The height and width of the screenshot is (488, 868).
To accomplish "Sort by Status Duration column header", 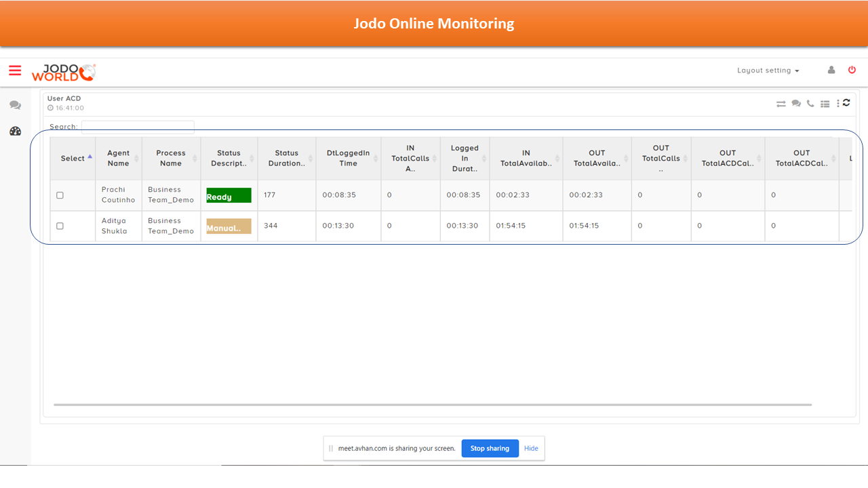I will tap(287, 158).
